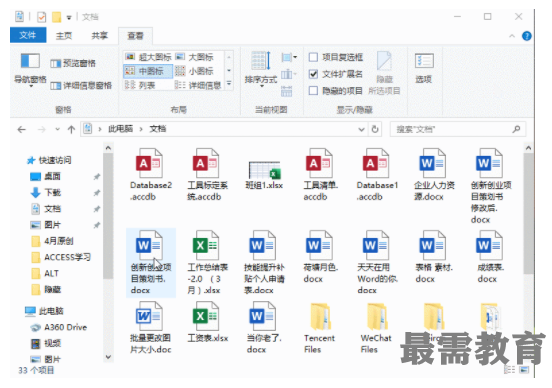Choose 小图标 small icons layout
This screenshot has height=388, width=552.
194,71
